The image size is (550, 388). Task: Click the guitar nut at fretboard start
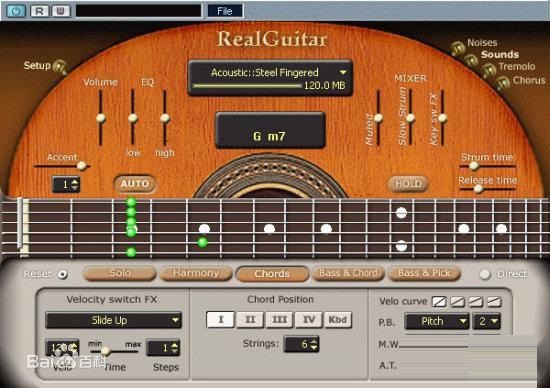pos(24,227)
